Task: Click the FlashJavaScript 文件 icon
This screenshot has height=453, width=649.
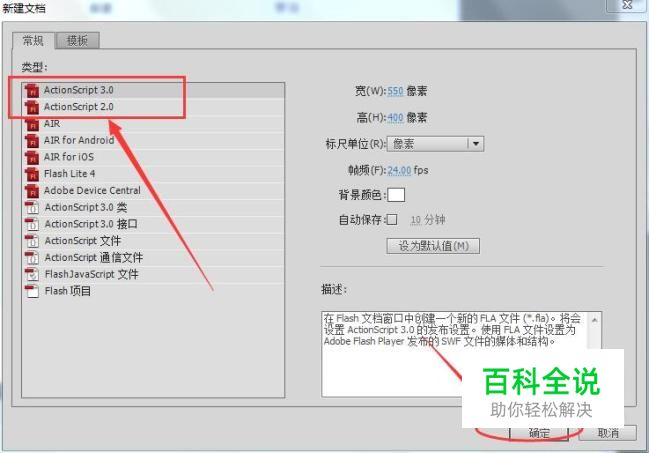Action: click(32, 274)
